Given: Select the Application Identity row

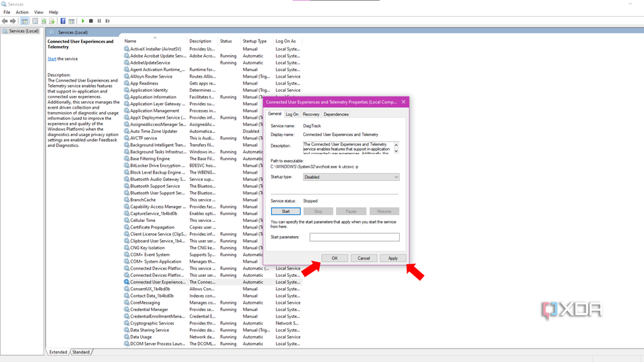Looking at the screenshot, I should [x=213, y=90].
